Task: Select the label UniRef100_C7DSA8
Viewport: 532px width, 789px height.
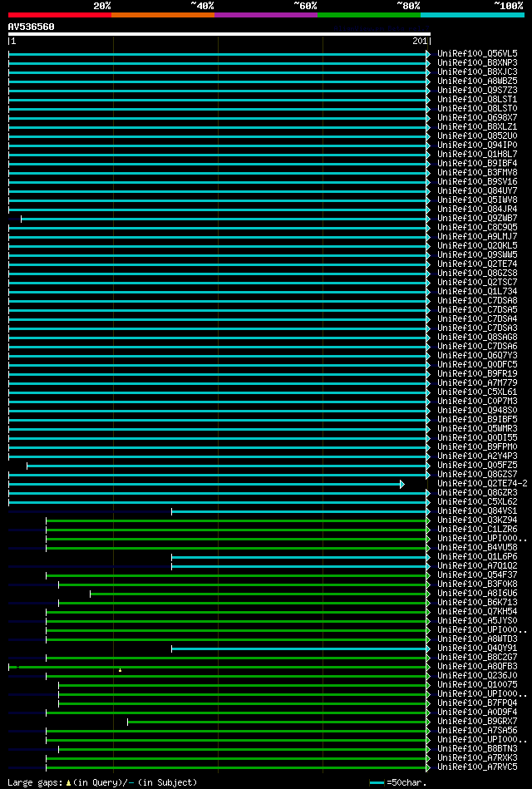Action: (x=478, y=300)
